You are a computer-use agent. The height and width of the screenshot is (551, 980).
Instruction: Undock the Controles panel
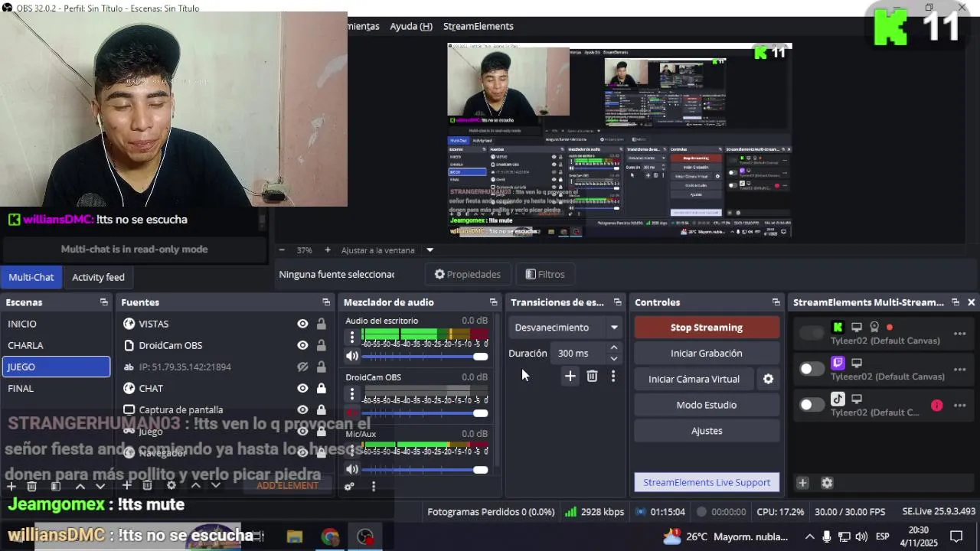click(x=776, y=302)
